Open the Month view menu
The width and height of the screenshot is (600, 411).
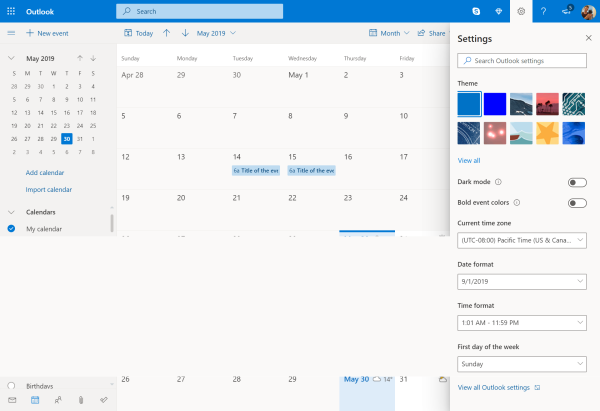click(x=389, y=33)
